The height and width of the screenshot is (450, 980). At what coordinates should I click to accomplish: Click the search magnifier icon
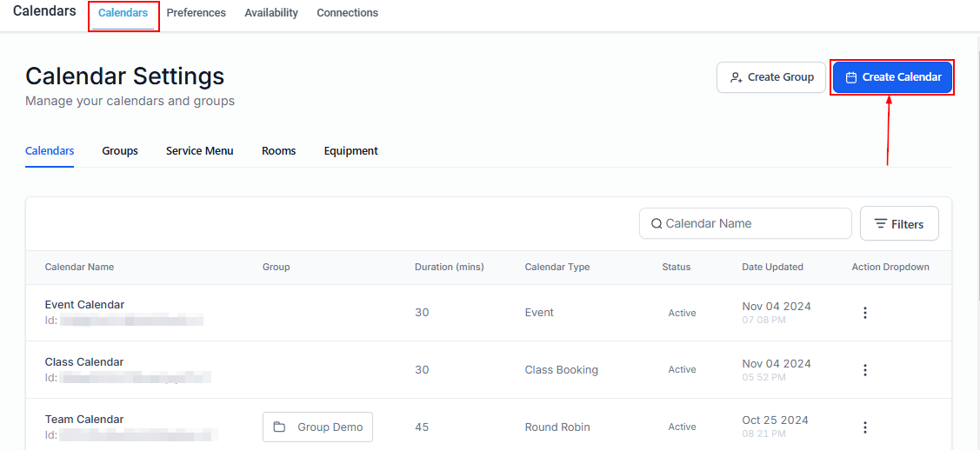pos(657,224)
